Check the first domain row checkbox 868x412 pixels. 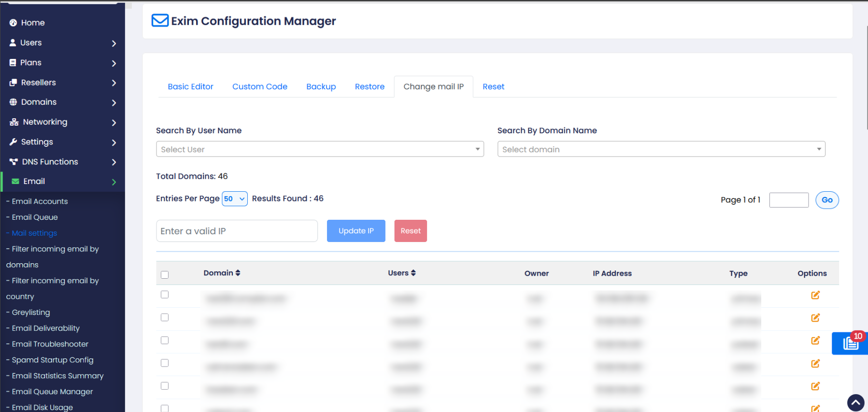coord(165,295)
